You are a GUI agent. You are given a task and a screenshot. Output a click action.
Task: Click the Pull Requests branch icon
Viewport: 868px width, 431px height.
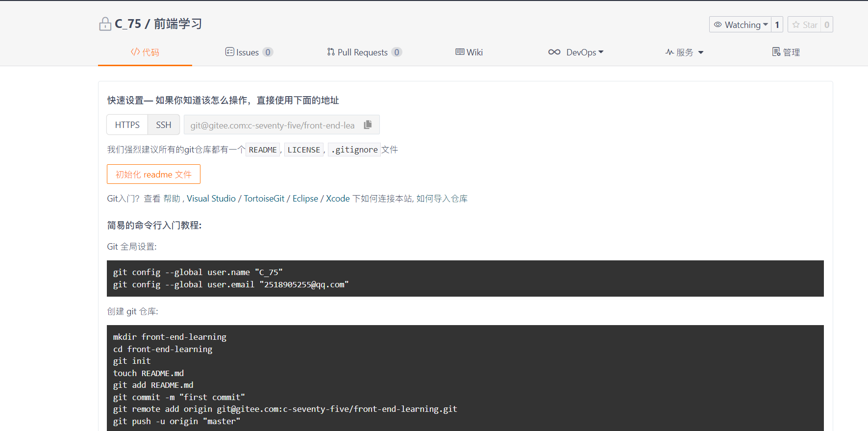[x=331, y=52]
